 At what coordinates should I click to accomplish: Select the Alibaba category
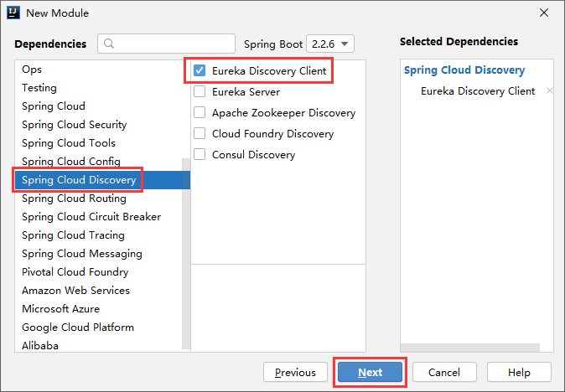pyautogui.click(x=40, y=345)
